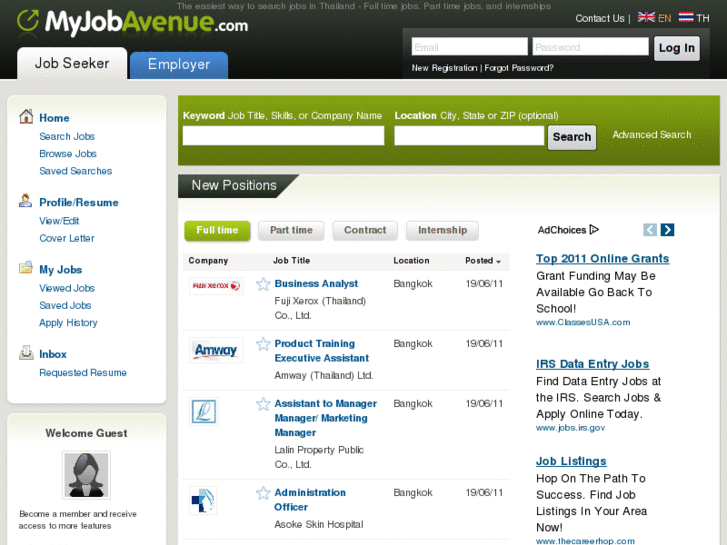Open the Business Analyst job title
727x545 pixels.
[x=316, y=283]
